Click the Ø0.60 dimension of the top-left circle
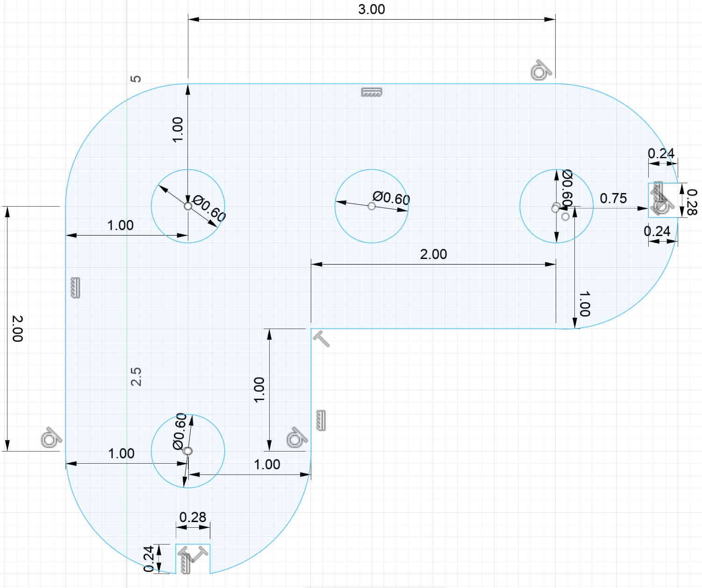This screenshot has width=702, height=588. pyautogui.click(x=209, y=209)
